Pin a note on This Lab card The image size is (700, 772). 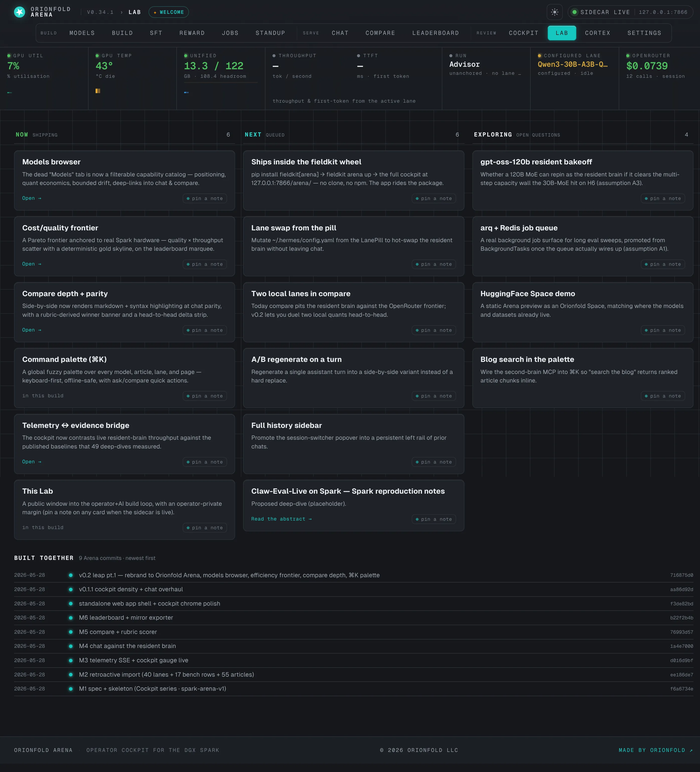pos(205,528)
